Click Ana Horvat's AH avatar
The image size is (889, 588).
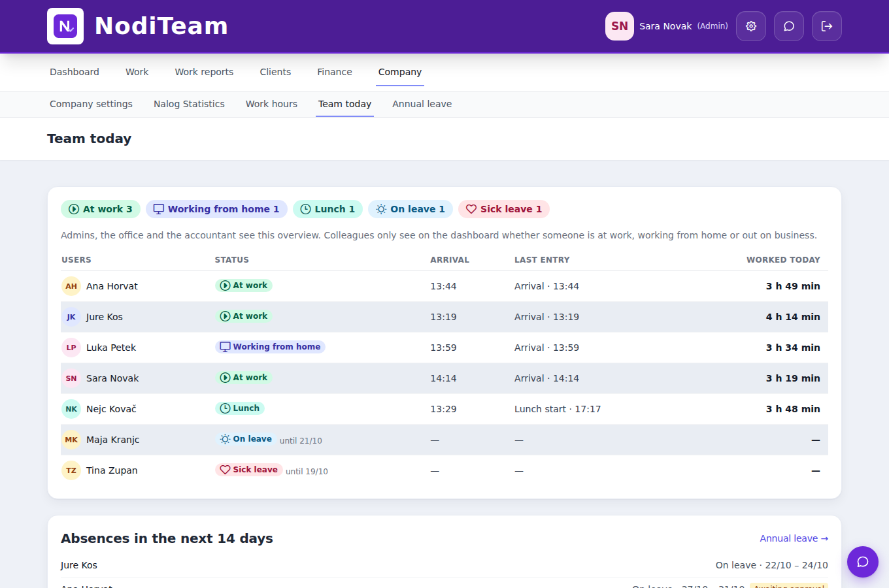pyautogui.click(x=71, y=286)
